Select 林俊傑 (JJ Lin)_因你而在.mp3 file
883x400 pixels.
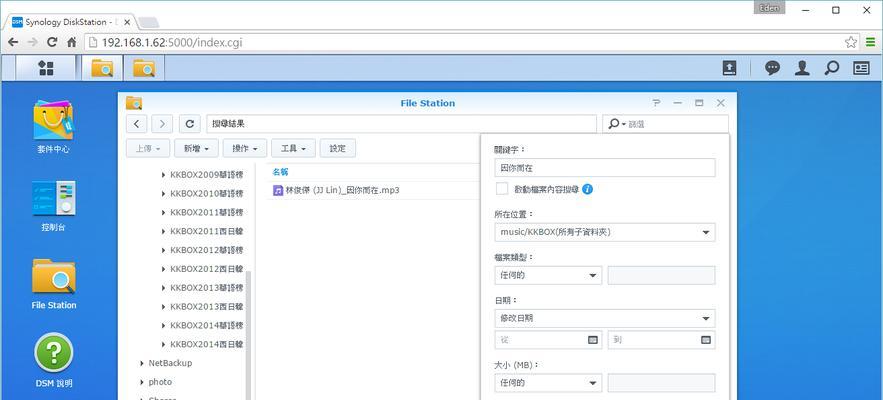coord(342,190)
